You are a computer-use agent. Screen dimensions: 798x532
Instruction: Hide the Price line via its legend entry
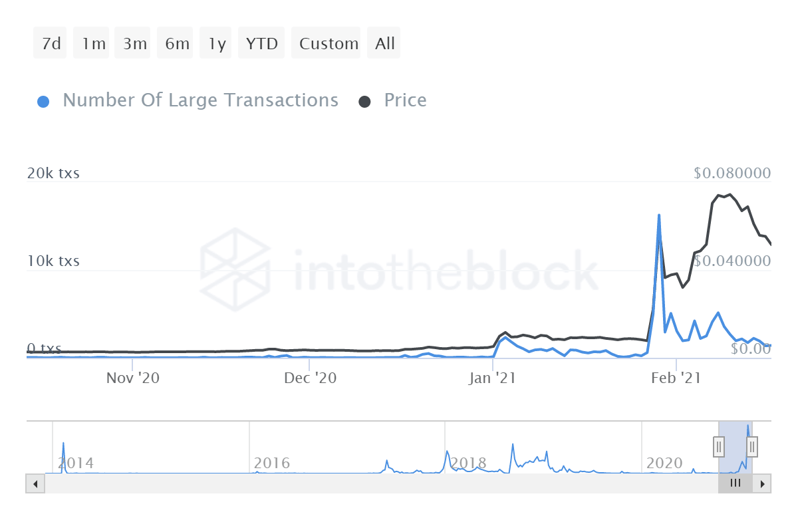pos(404,100)
